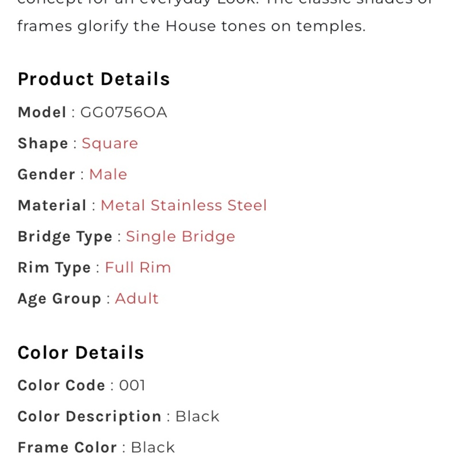Click the Product Details heading
This screenshot has width=476, height=476.
tap(94, 79)
